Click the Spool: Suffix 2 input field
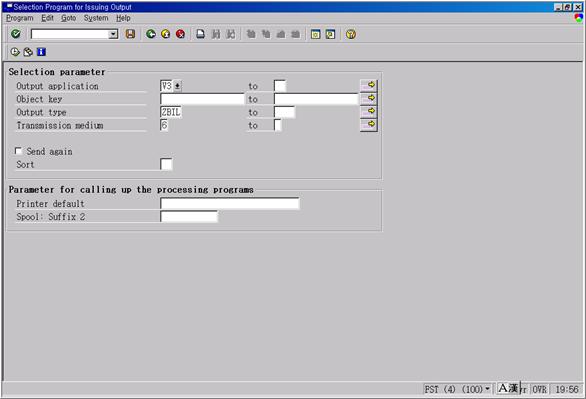 click(189, 217)
